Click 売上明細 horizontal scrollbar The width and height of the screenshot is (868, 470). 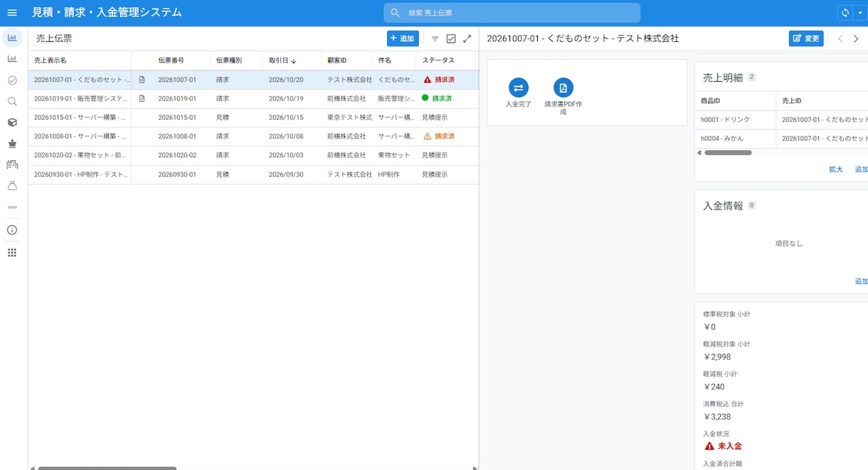(727, 152)
